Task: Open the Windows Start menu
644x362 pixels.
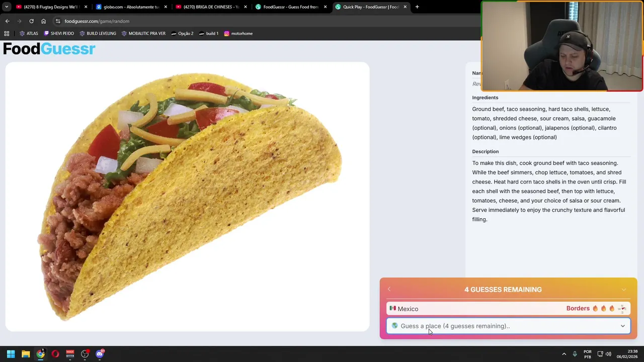Action: (x=11, y=354)
